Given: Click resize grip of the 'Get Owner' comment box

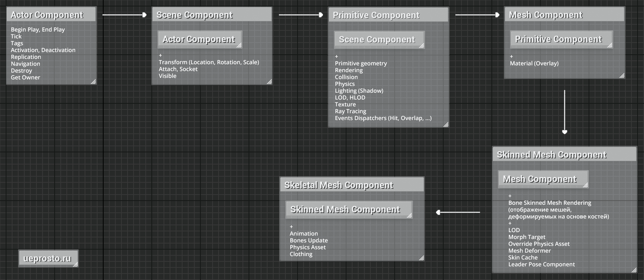Looking at the screenshot, I should tap(93, 81).
